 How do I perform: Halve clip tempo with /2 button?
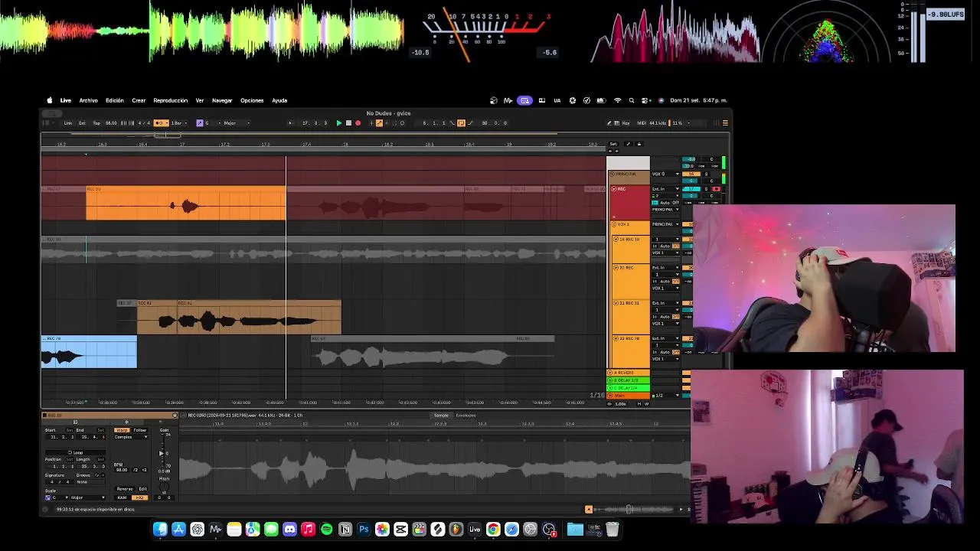136,470
